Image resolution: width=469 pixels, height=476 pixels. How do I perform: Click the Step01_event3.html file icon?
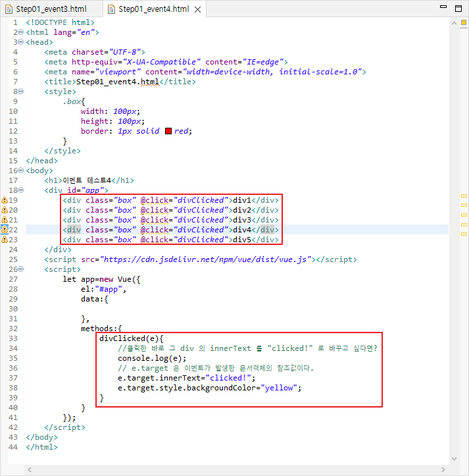[9, 9]
